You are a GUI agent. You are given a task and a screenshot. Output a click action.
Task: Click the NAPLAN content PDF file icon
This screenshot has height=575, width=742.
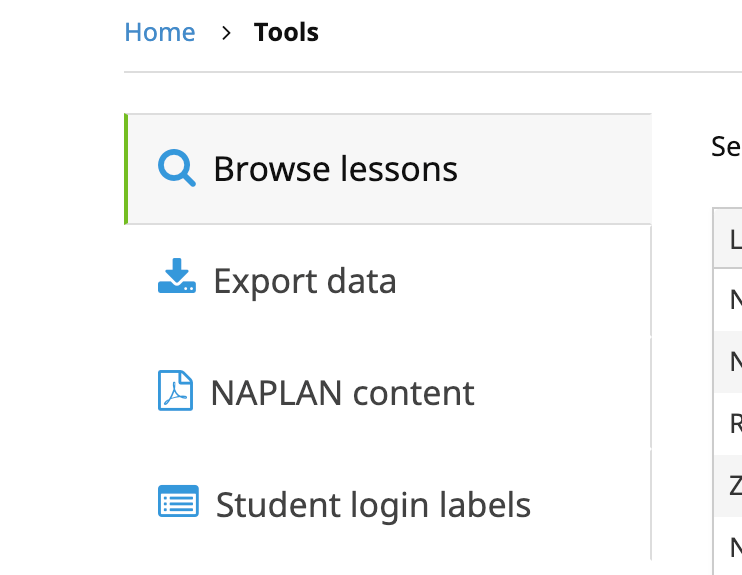coord(176,391)
